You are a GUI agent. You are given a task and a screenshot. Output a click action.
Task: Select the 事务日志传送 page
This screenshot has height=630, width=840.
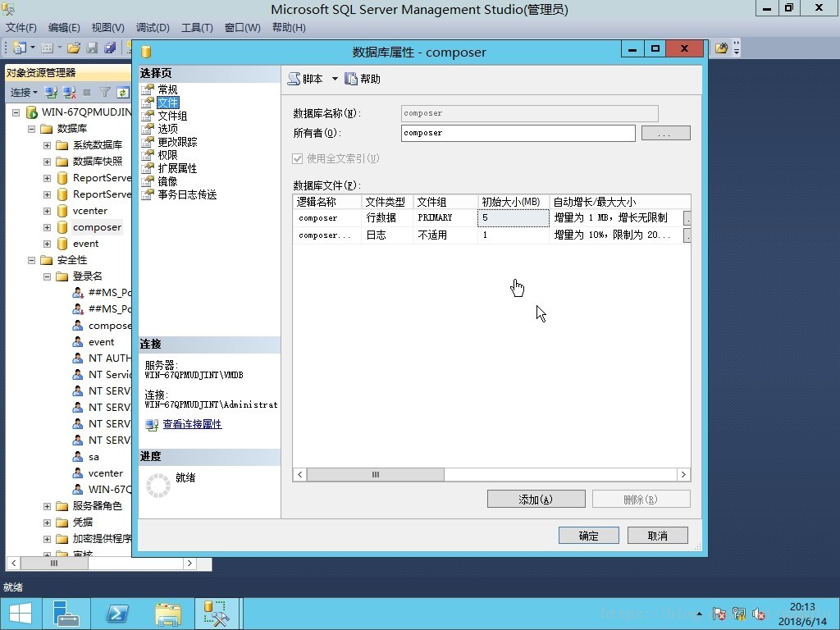click(x=187, y=194)
